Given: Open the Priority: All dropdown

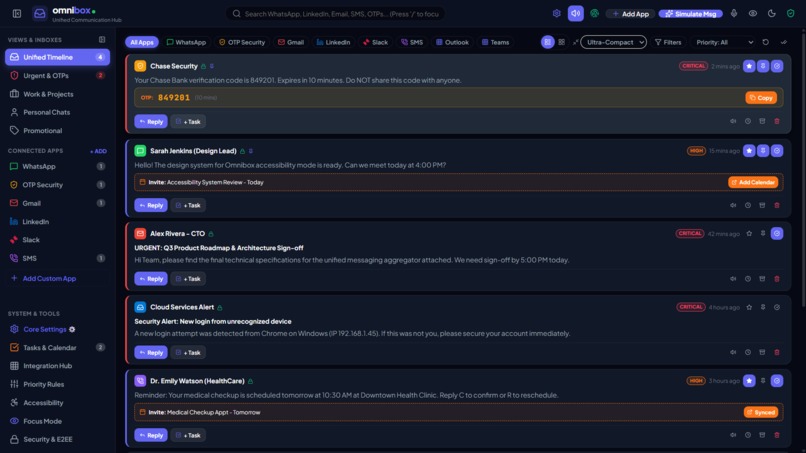Looking at the screenshot, I should pyautogui.click(x=724, y=42).
